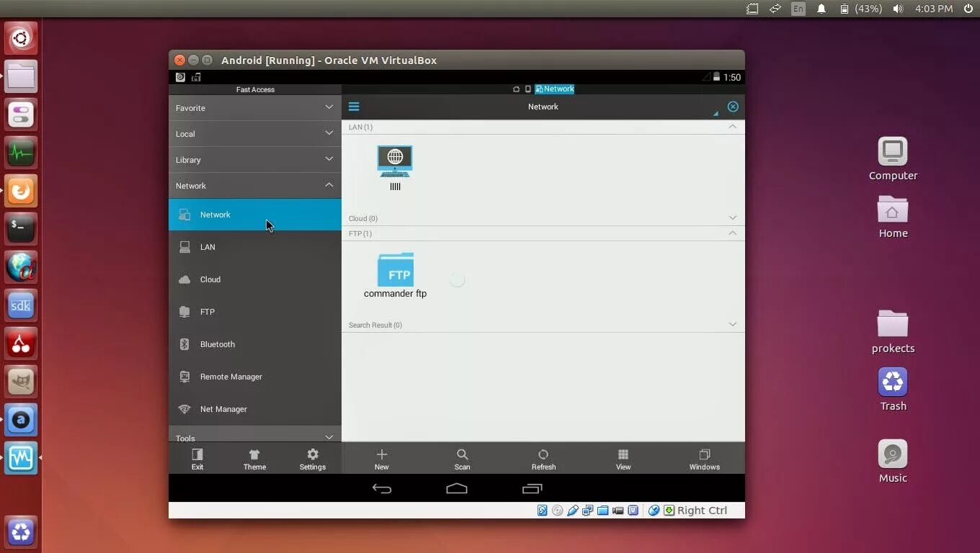The width and height of the screenshot is (980, 553).
Task: Expand the Favorite section
Action: coord(255,108)
